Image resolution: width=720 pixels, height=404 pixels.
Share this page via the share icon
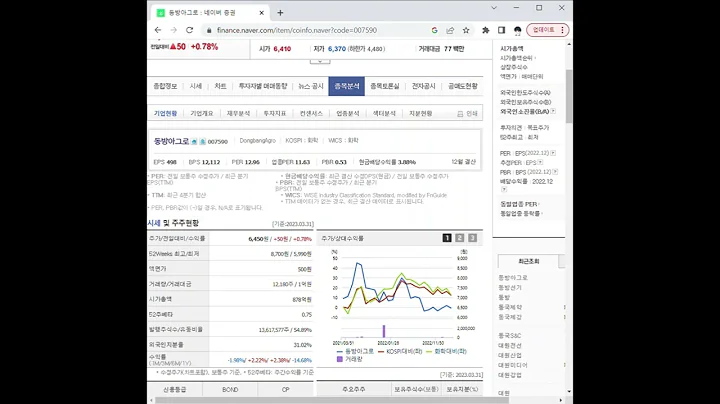pyautogui.click(x=450, y=30)
